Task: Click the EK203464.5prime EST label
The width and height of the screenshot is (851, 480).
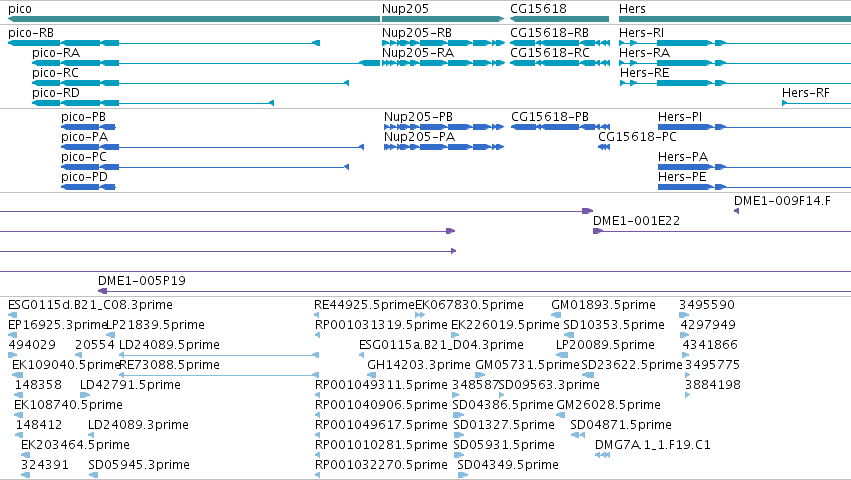Action: click(x=75, y=445)
